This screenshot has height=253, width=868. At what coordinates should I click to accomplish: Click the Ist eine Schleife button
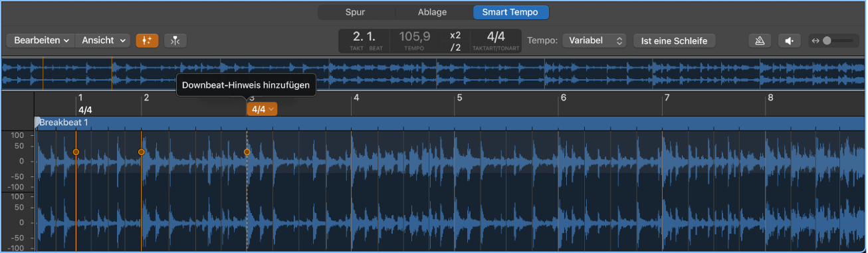[674, 41]
